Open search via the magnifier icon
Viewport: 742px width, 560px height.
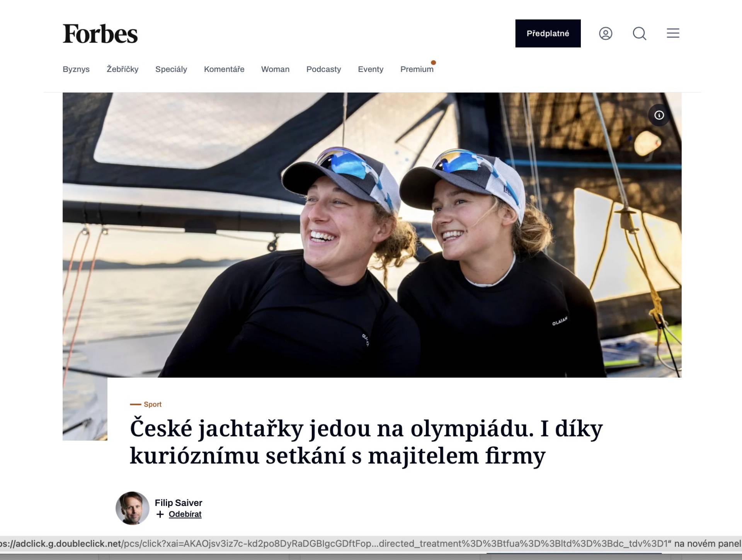tap(639, 34)
